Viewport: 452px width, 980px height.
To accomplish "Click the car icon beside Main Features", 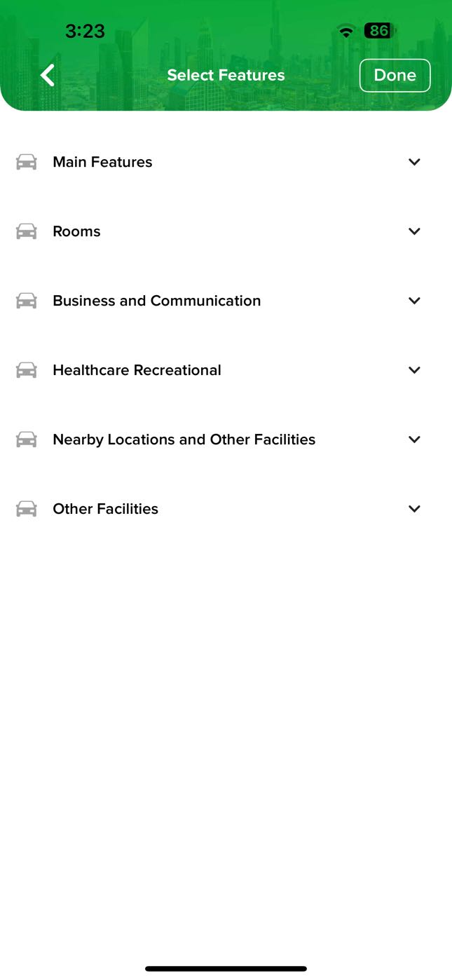I will click(27, 162).
